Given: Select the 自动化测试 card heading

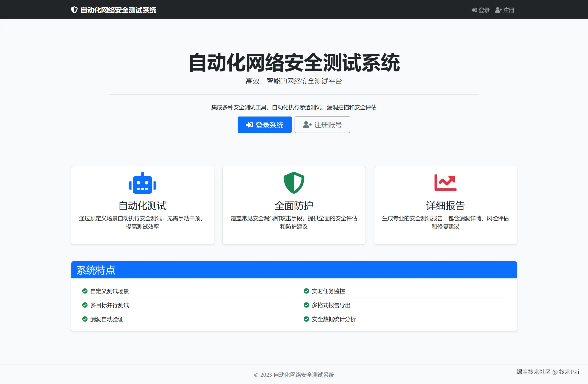Looking at the screenshot, I should [143, 206].
